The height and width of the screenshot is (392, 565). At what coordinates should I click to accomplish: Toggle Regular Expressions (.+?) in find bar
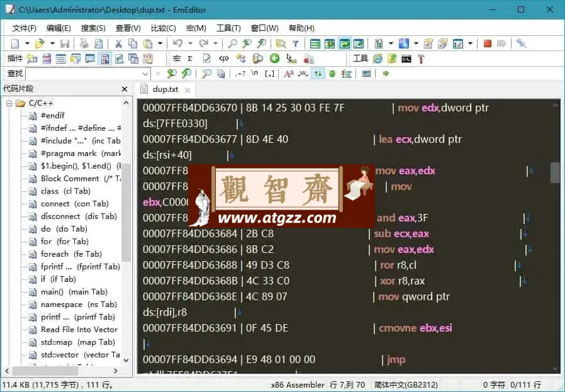tap(240, 74)
